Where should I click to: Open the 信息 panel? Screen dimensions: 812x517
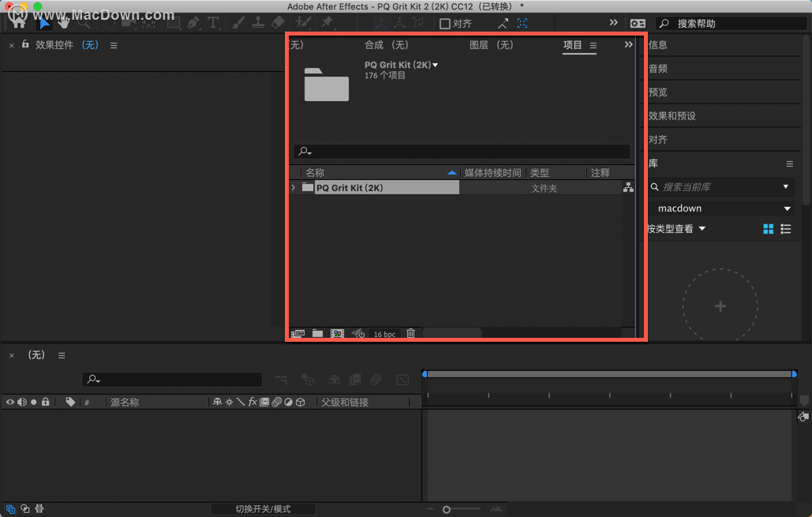coord(657,45)
